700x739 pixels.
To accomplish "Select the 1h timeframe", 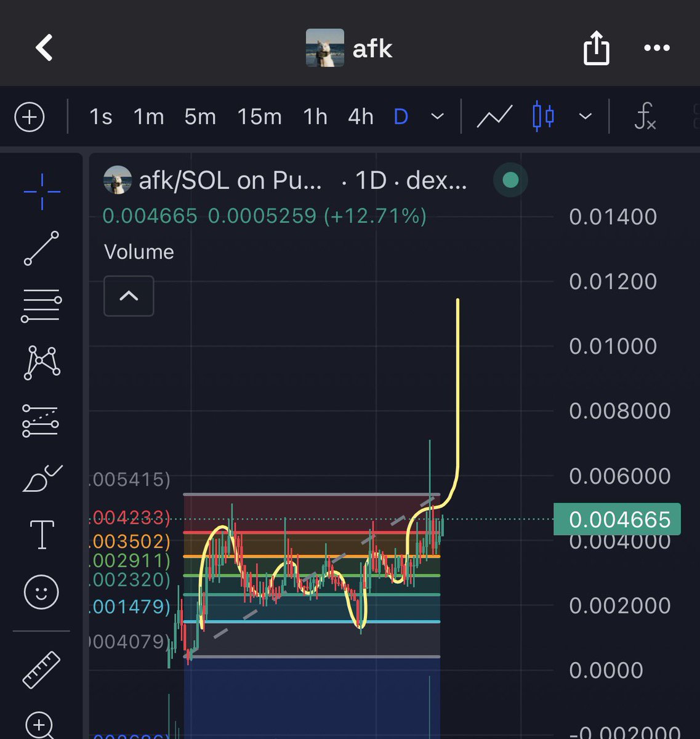I will (x=315, y=116).
